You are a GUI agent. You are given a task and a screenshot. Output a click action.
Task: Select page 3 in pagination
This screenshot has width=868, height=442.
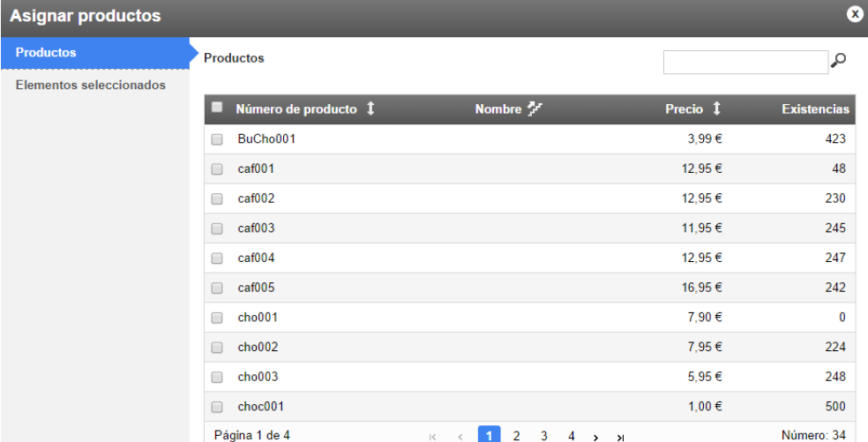pyautogui.click(x=543, y=436)
